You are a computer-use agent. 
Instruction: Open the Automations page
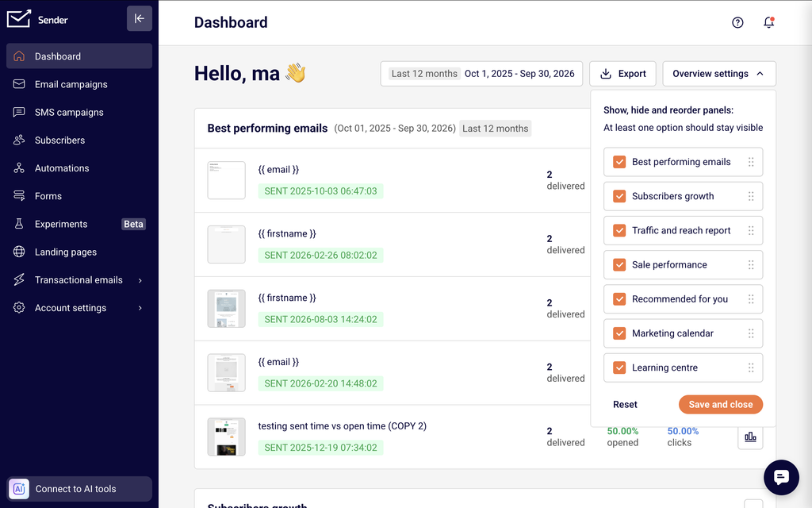(79, 168)
